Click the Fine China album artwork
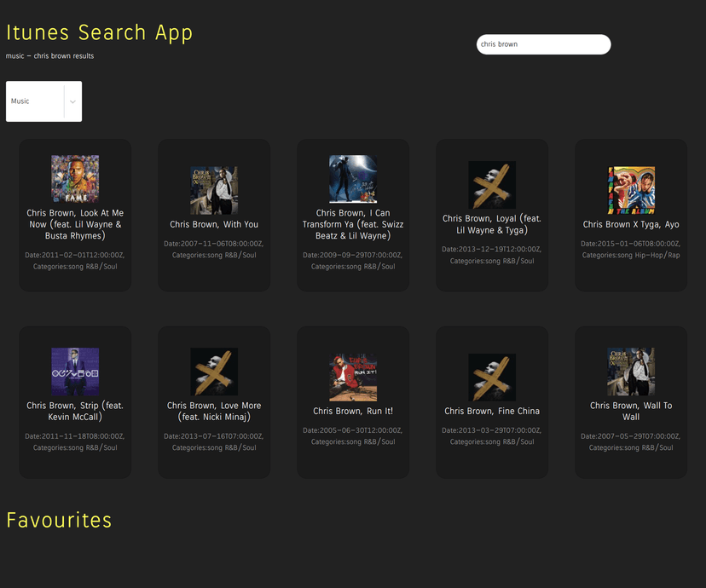 coord(492,377)
